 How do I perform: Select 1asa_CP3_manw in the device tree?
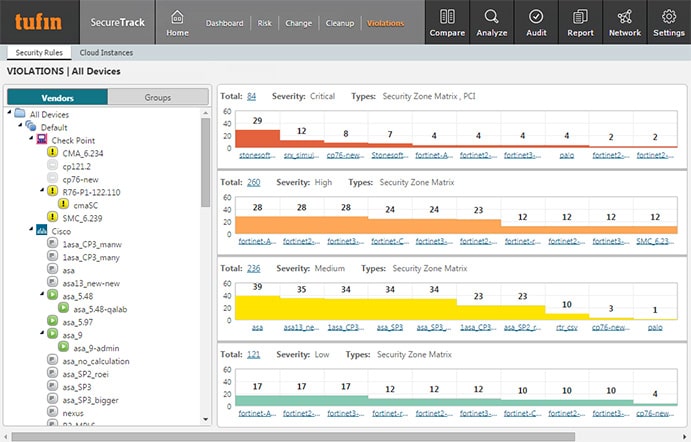click(x=92, y=244)
